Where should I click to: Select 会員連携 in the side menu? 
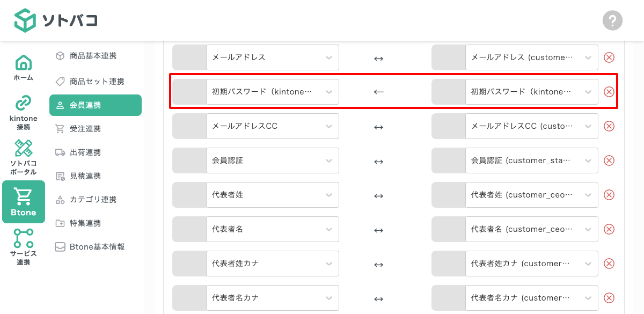click(95, 105)
